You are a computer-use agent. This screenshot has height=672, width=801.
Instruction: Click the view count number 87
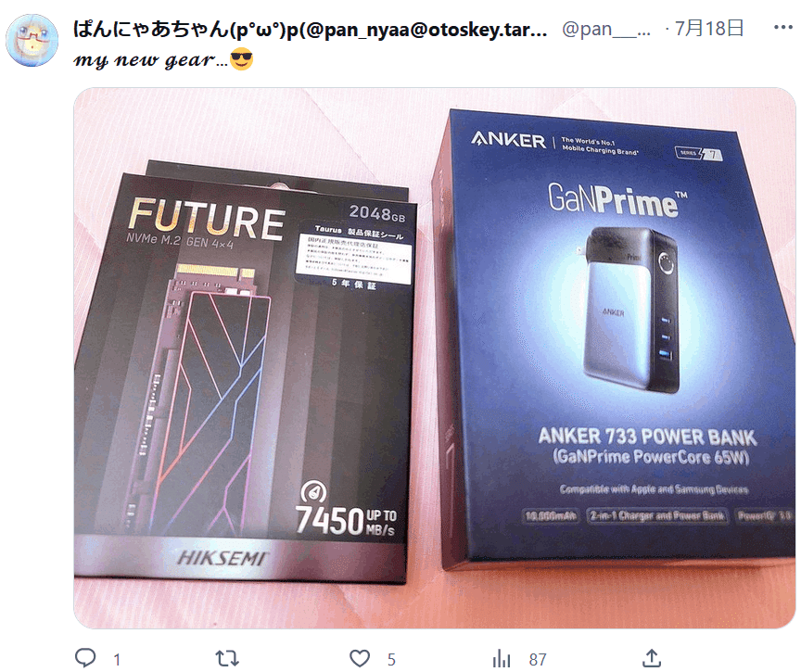[x=538, y=659]
